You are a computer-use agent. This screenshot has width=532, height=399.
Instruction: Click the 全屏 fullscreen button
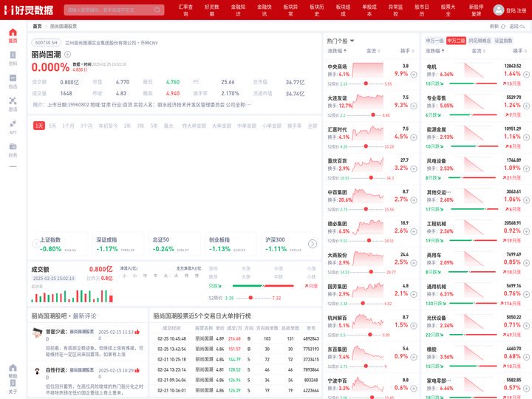(x=312, y=126)
